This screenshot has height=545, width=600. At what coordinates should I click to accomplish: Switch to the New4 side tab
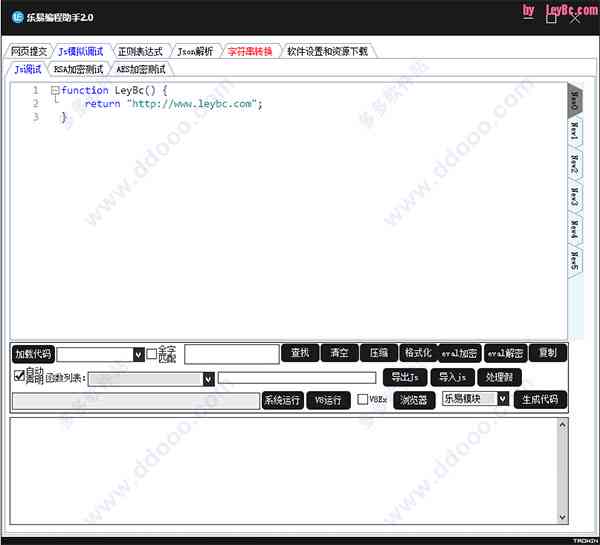tap(575, 228)
